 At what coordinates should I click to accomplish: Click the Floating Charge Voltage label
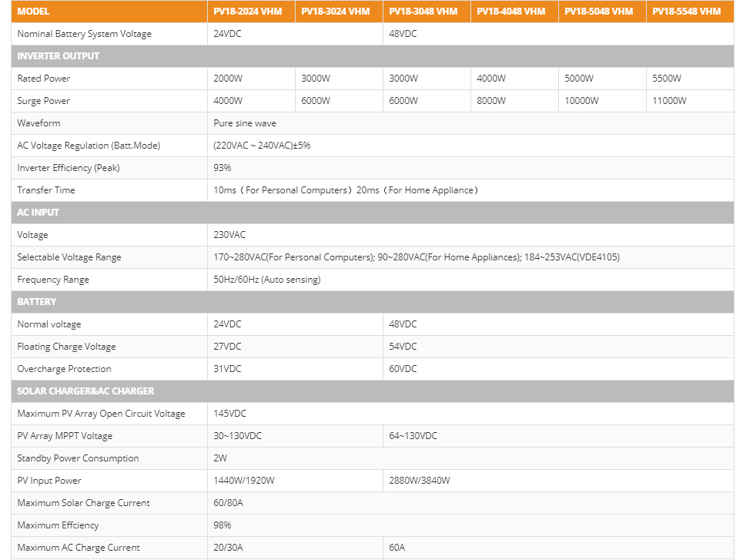(66, 346)
